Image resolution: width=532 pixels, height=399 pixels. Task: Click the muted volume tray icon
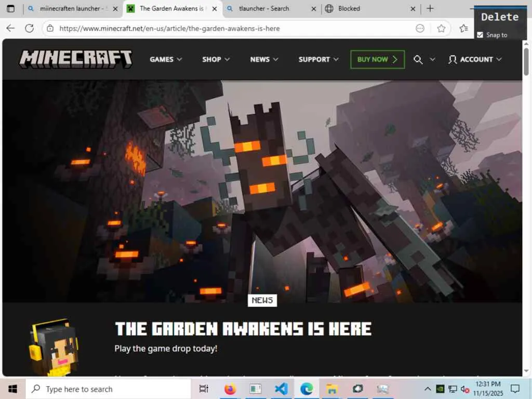[x=465, y=389]
